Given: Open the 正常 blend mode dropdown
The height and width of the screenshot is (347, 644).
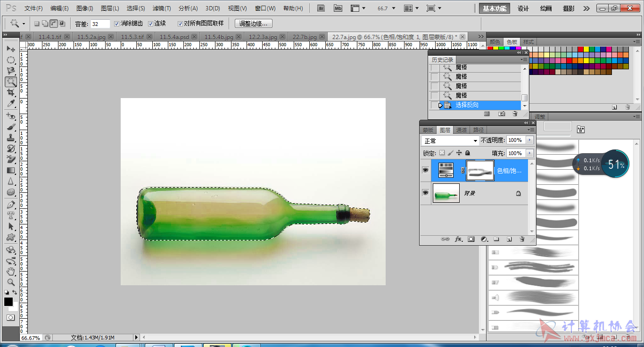Looking at the screenshot, I should tap(450, 140).
